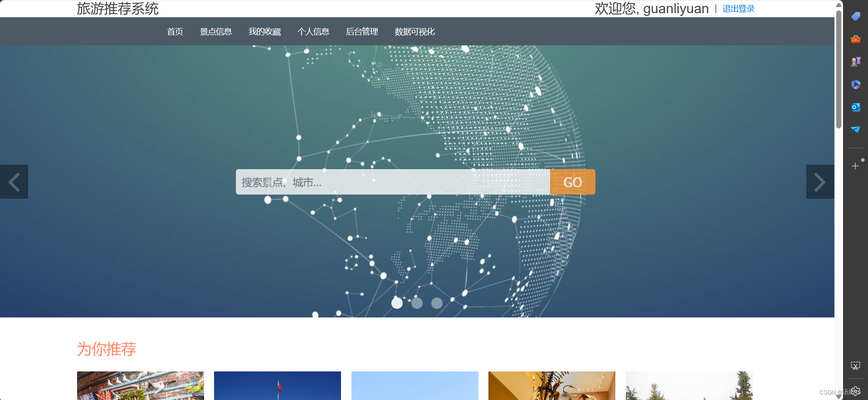Image resolution: width=868 pixels, height=400 pixels.
Task: Open the games chess sidebar icon
Action: tap(856, 62)
